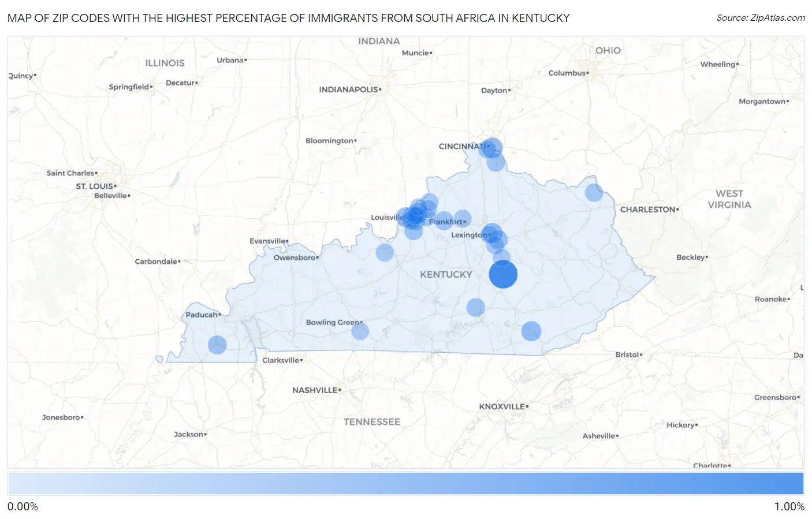Click the Lexington city label
The width and height of the screenshot is (812, 519).
point(469,235)
